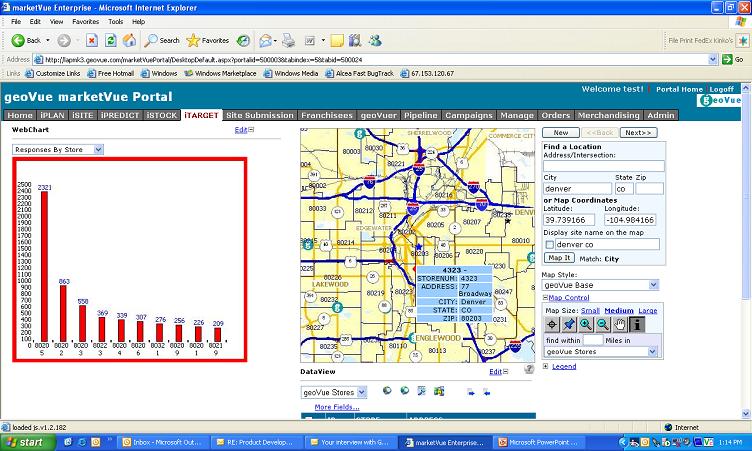Open browser Favorites pane

[x=208, y=41]
